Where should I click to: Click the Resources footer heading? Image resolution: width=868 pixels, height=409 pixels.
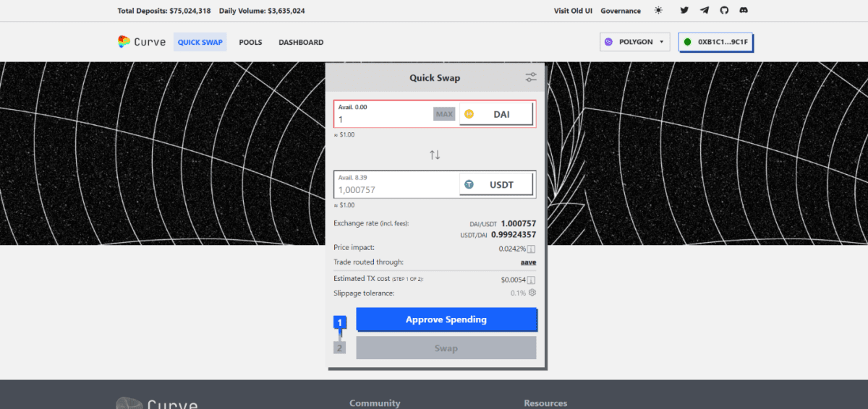545,403
